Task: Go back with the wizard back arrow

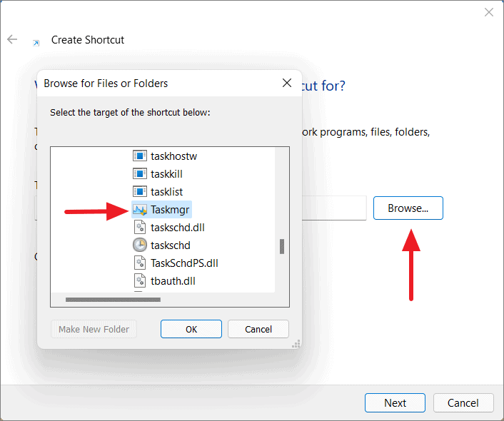Action: (x=12, y=39)
